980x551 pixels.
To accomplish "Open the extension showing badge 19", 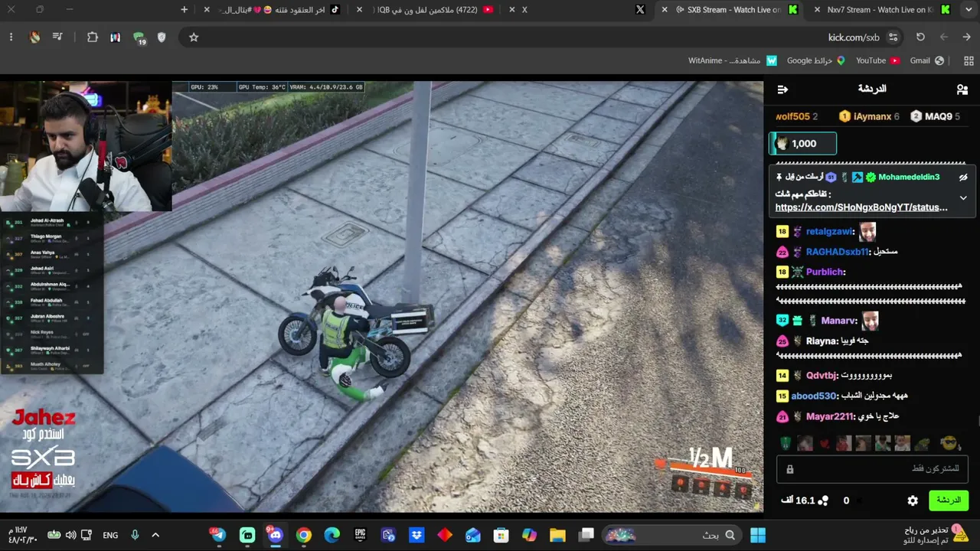I will tap(139, 38).
